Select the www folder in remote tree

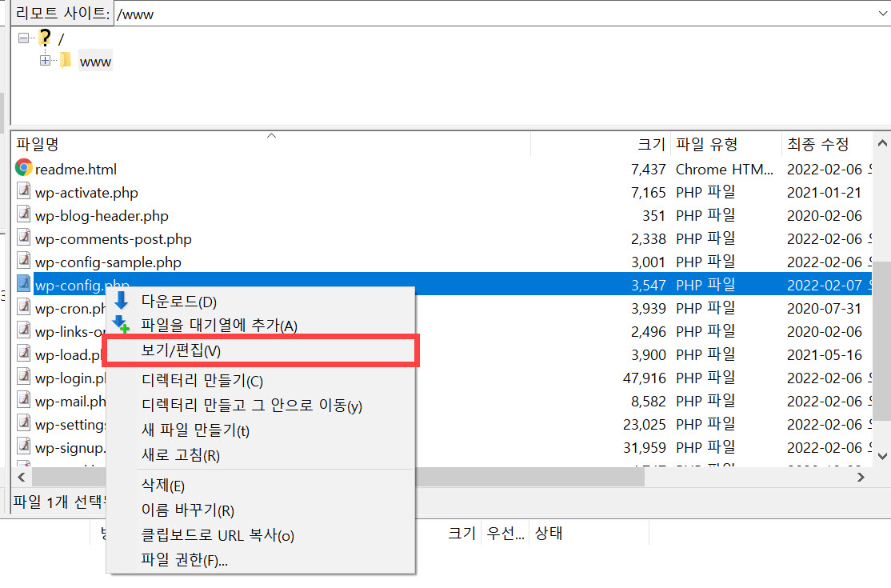coord(95,61)
